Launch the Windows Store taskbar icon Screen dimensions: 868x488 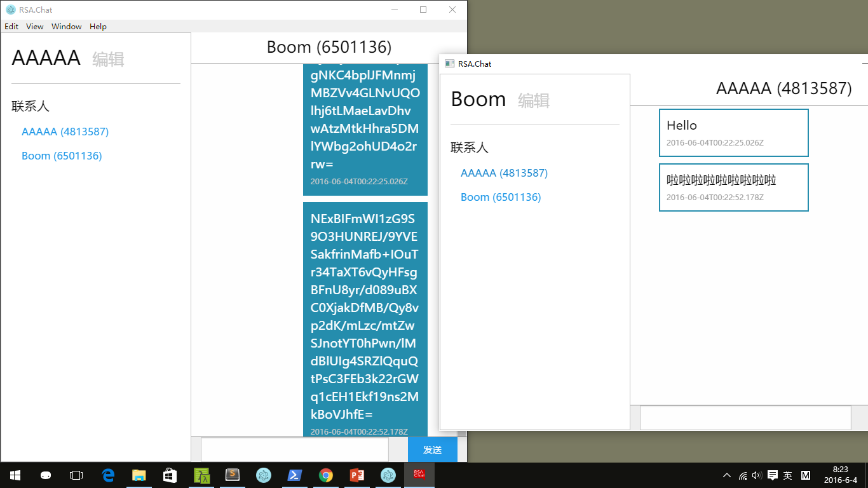click(x=170, y=475)
